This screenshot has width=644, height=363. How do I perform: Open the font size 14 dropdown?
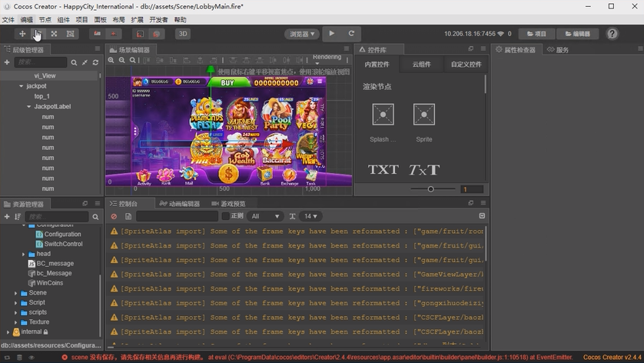310,216
